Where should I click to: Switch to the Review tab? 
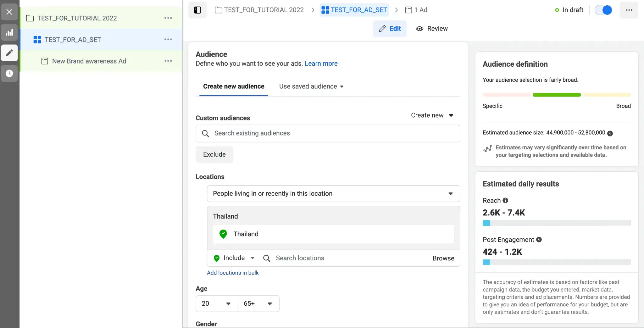point(432,29)
